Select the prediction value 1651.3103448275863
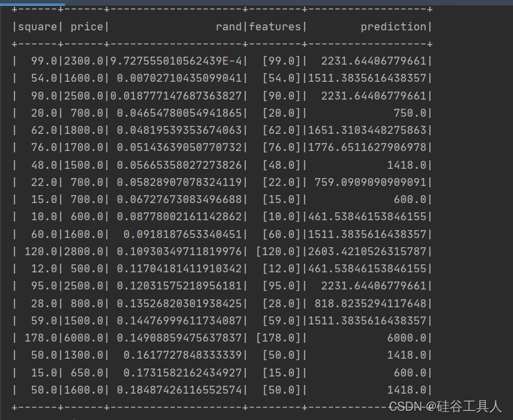This screenshot has height=420, width=513. click(x=367, y=130)
